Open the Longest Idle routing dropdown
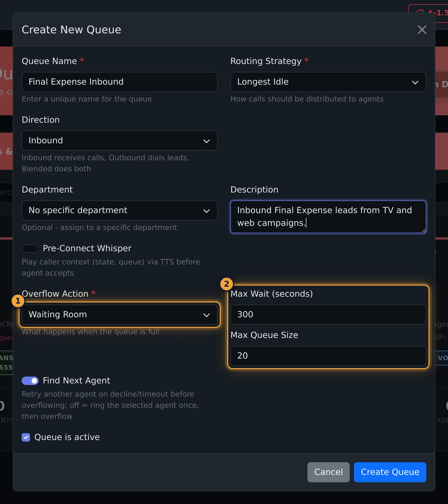 [x=328, y=82]
